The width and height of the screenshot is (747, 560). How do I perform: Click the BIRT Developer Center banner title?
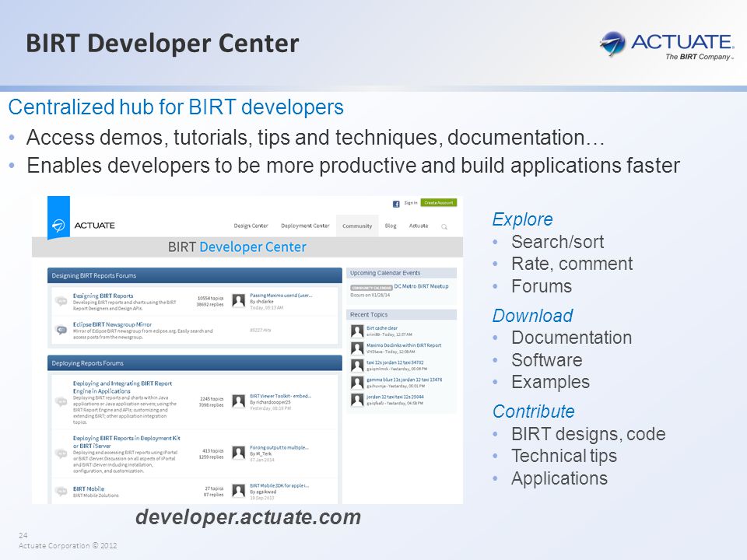(237, 247)
